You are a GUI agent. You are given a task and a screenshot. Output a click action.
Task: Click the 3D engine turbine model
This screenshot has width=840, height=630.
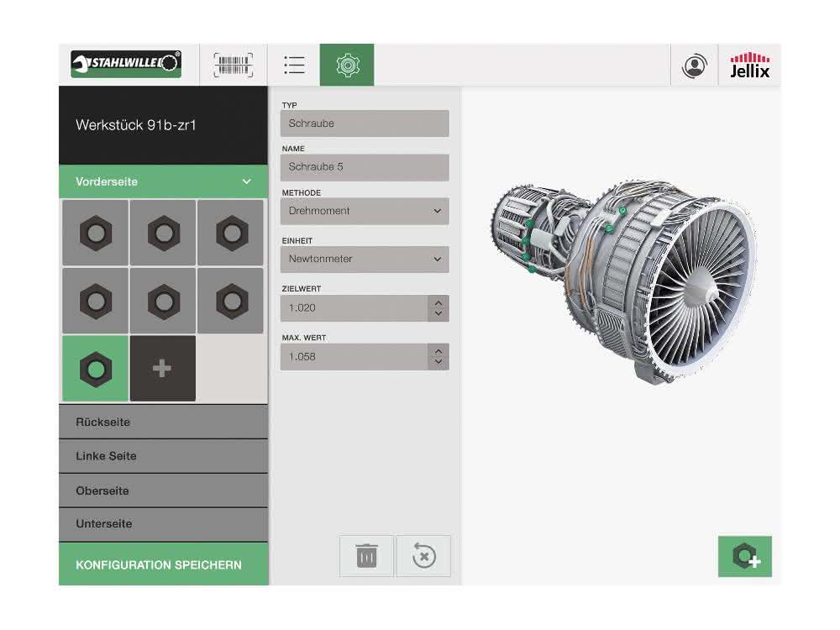(624, 281)
